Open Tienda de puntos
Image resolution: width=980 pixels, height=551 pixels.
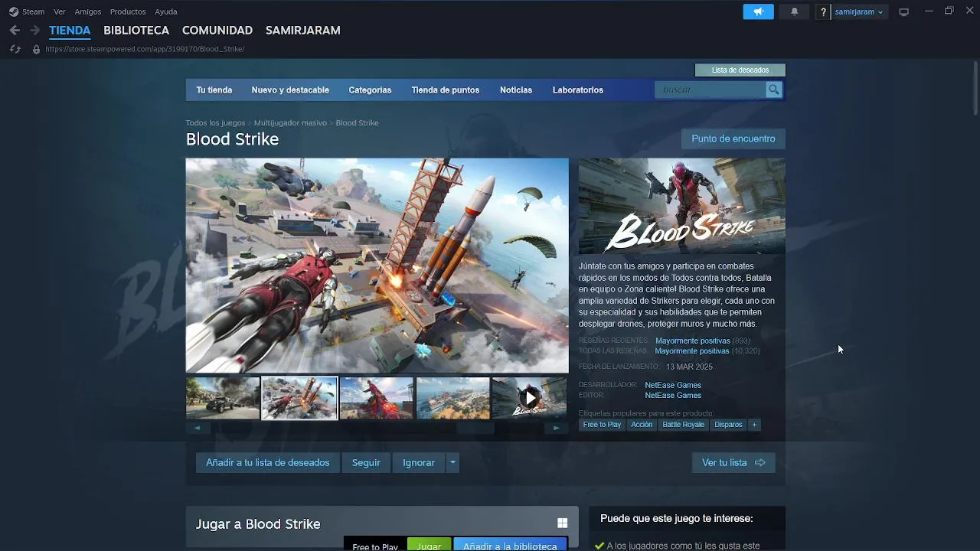pos(446,90)
